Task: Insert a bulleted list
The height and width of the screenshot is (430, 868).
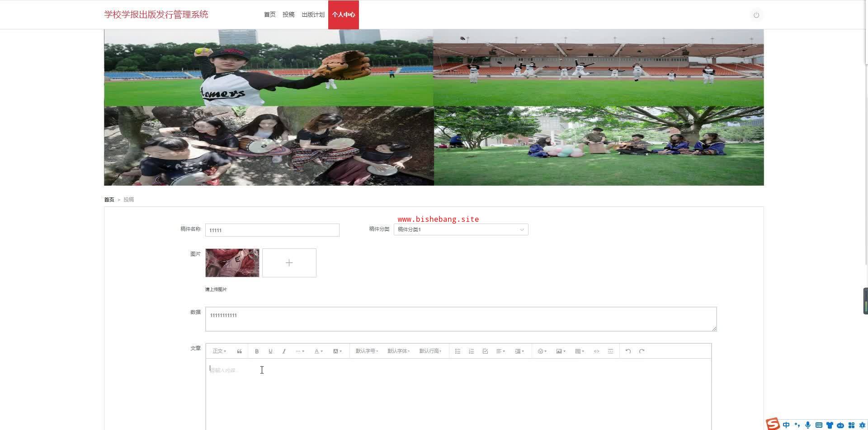Action: pyautogui.click(x=458, y=351)
